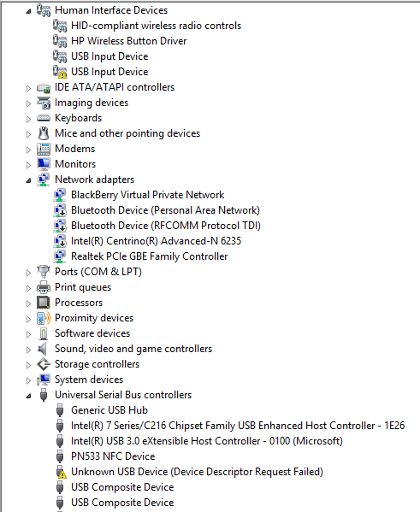Click the speaker icon for Sound controllers
Screen dimensions: 420x512
43,349
